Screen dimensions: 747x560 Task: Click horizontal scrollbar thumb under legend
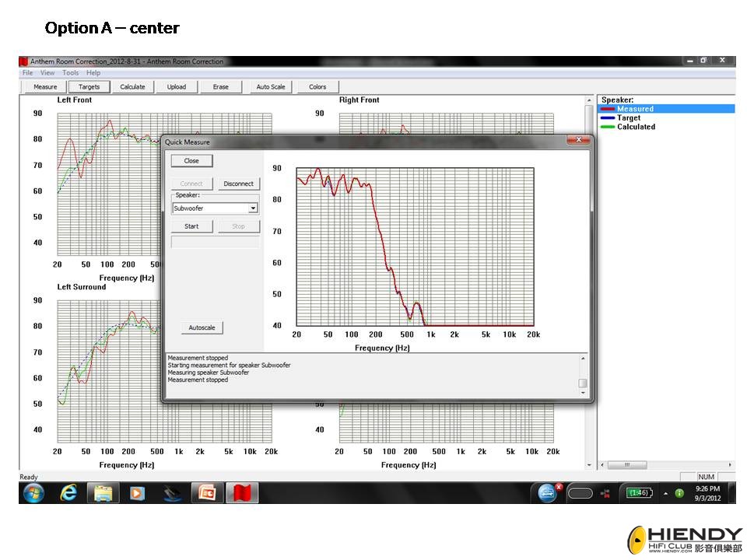tap(627, 465)
